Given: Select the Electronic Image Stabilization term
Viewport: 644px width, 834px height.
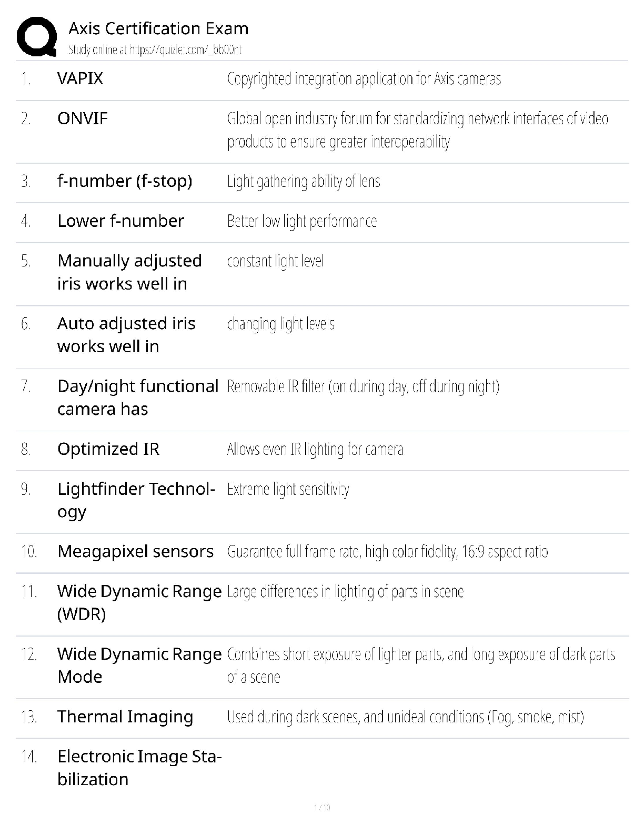Looking at the screenshot, I should 139,768.
